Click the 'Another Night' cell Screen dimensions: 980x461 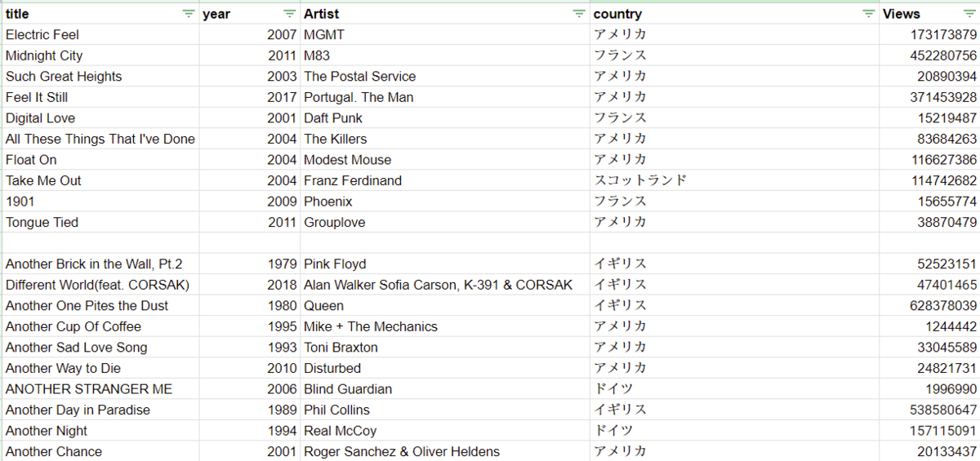pyautogui.click(x=100, y=430)
